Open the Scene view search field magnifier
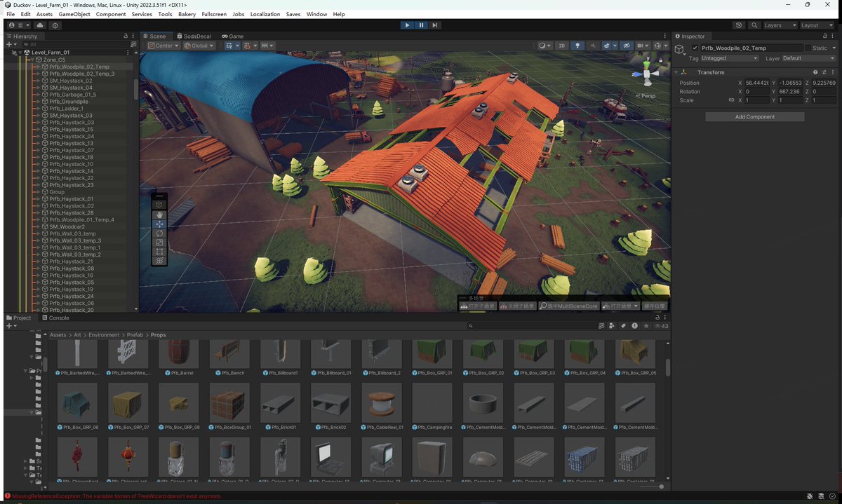This screenshot has width=842, height=504. coord(755,25)
